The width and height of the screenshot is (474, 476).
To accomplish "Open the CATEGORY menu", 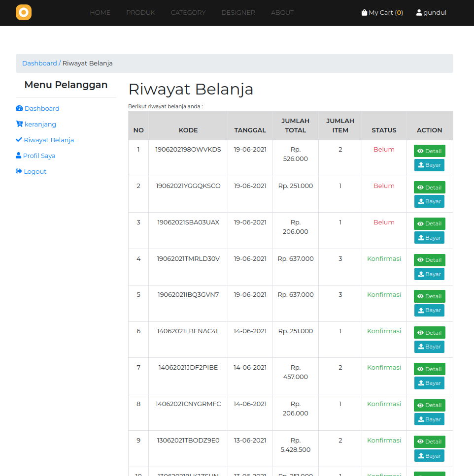I will [x=188, y=12].
